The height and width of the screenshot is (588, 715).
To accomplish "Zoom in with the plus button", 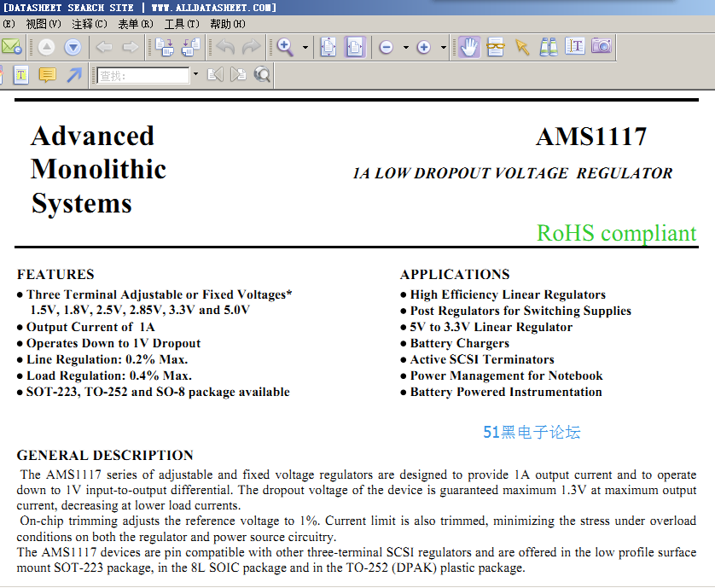I will click(423, 47).
